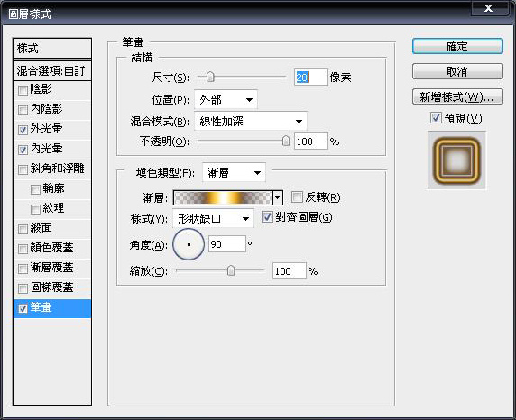516x420 pixels.
Task: Click the gold gradient swatch
Action: (x=223, y=197)
